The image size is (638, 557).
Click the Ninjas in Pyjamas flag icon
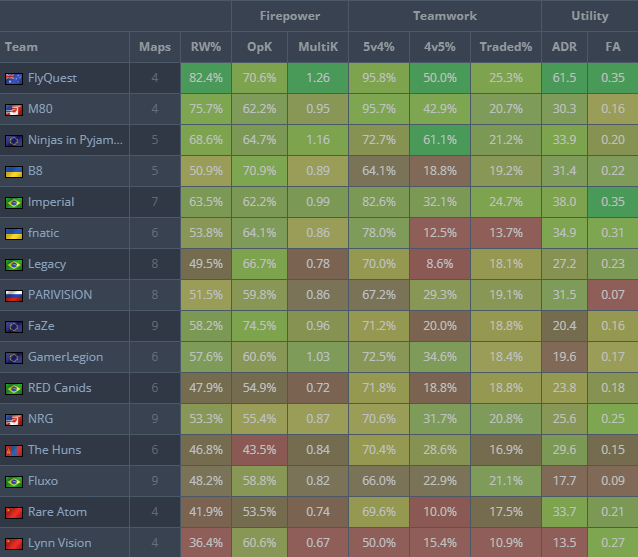click(x=14, y=140)
